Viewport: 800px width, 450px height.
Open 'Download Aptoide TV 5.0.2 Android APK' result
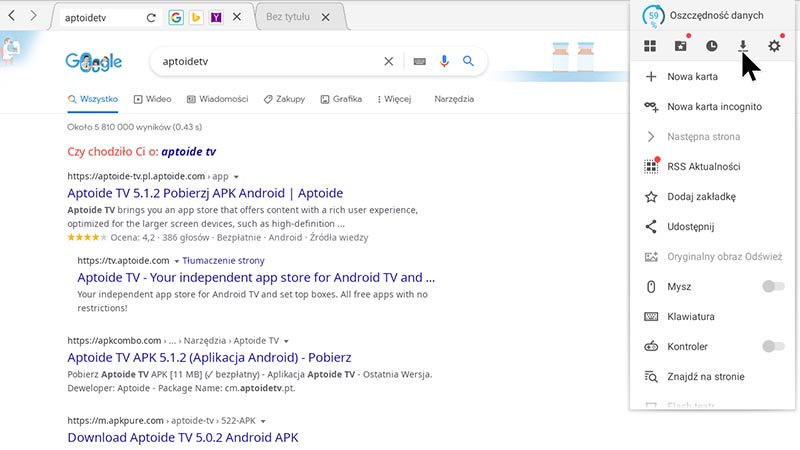point(183,438)
